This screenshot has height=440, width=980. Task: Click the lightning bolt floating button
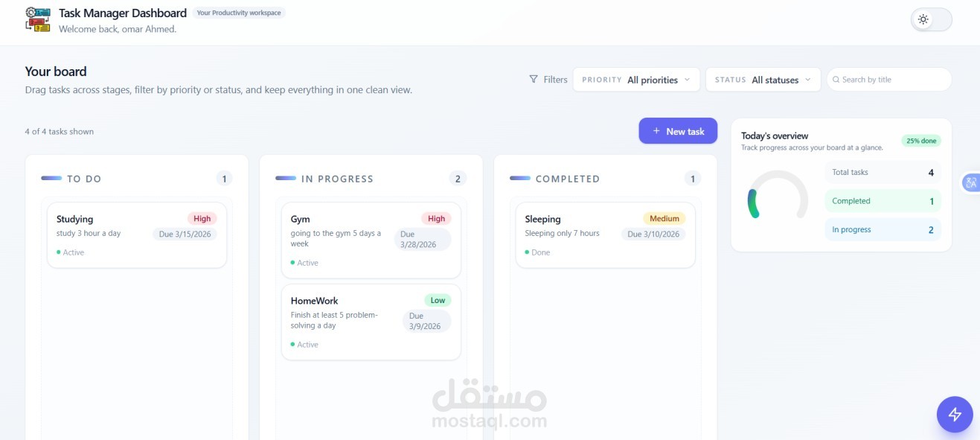point(955,415)
